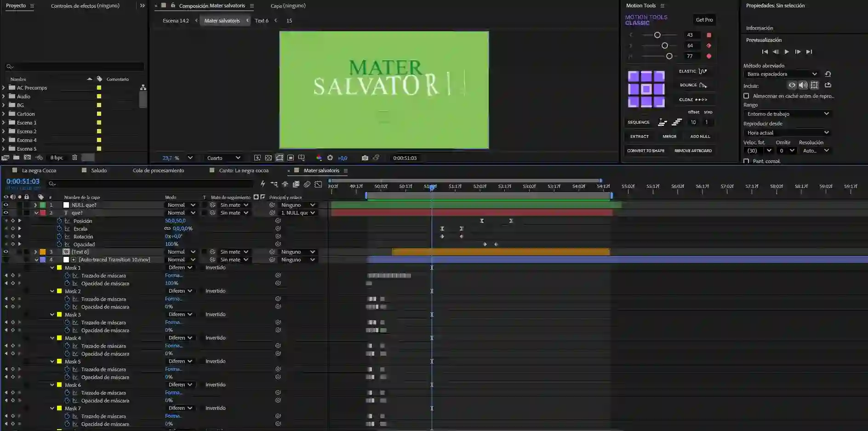Screen dimensions: 868x431
Task: Open Motion Tools panel menu icon
Action: (x=662, y=6)
